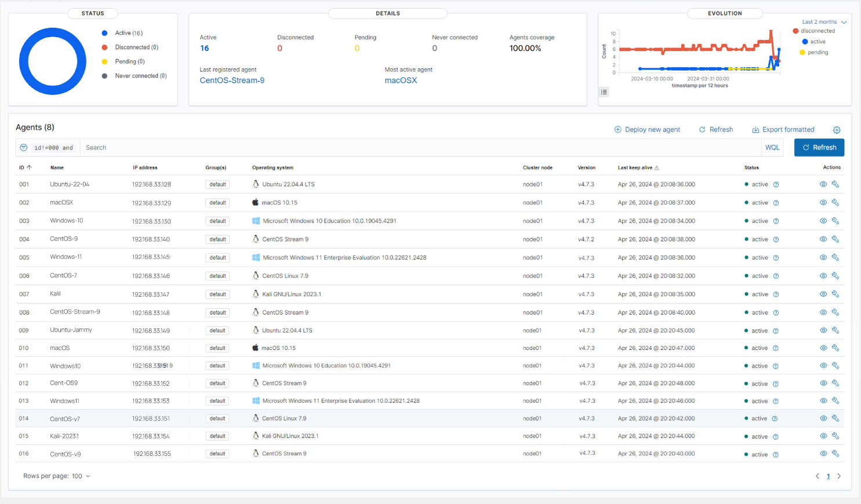Click the blue filled Refresh button
This screenshot has width=861, height=504.
coord(819,148)
